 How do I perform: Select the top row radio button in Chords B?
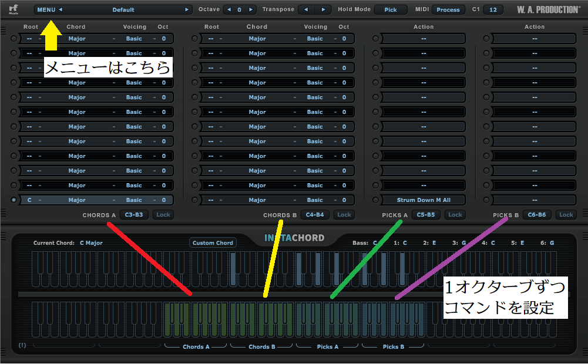[x=194, y=39]
